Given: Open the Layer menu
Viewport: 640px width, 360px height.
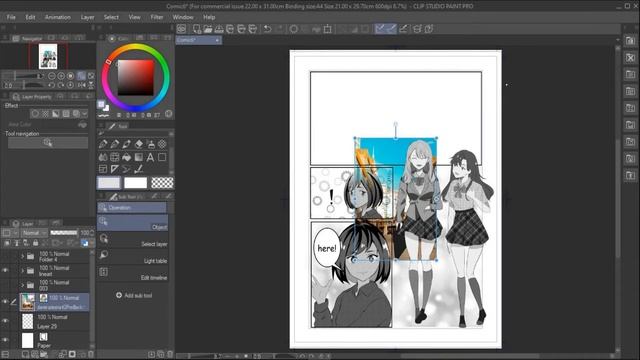Looking at the screenshot, I should click(87, 17).
